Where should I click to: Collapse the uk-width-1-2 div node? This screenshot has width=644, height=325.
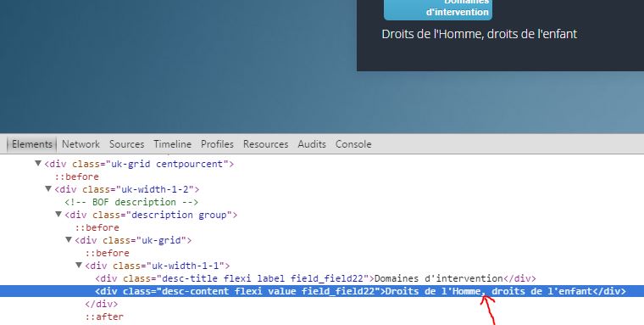48,189
